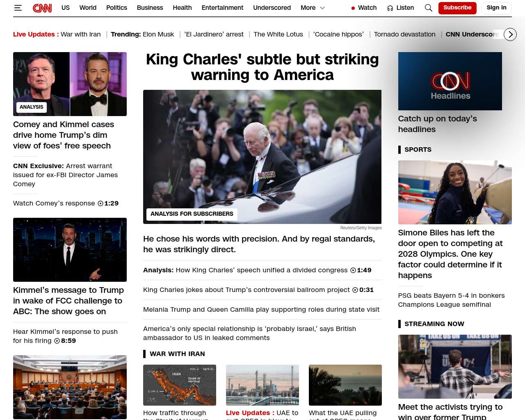525x420 pixels.
Task: Open the Strait of Hormuz map thumbnail
Action: tap(180, 385)
